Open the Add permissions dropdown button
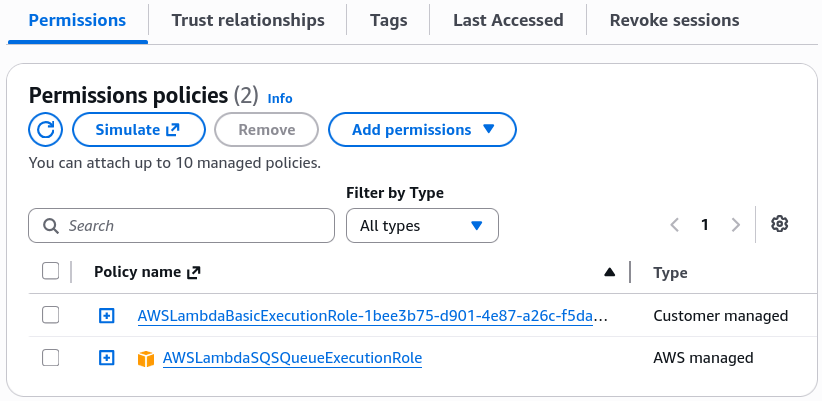822x401 pixels. point(422,129)
